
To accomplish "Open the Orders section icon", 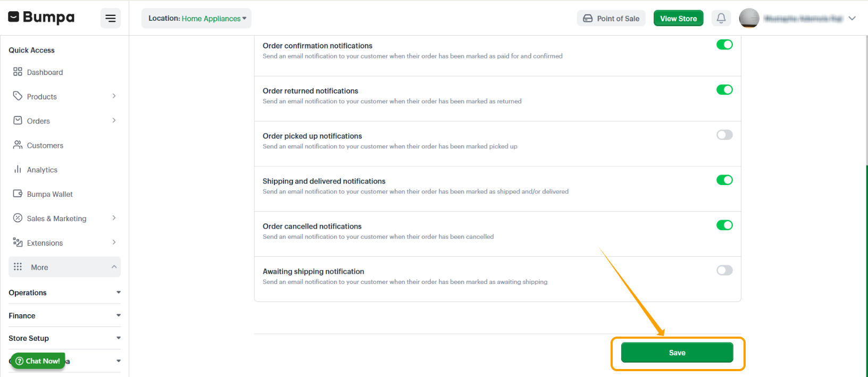I will [18, 121].
